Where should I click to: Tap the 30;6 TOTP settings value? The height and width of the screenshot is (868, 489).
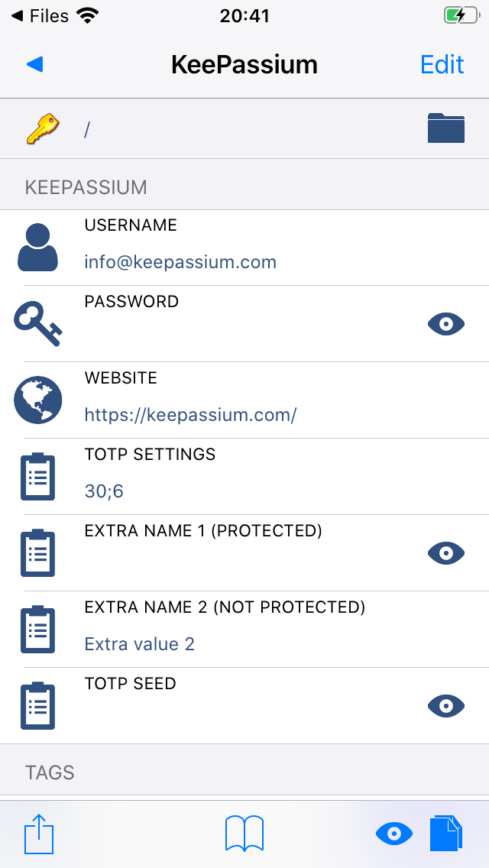[x=104, y=491]
